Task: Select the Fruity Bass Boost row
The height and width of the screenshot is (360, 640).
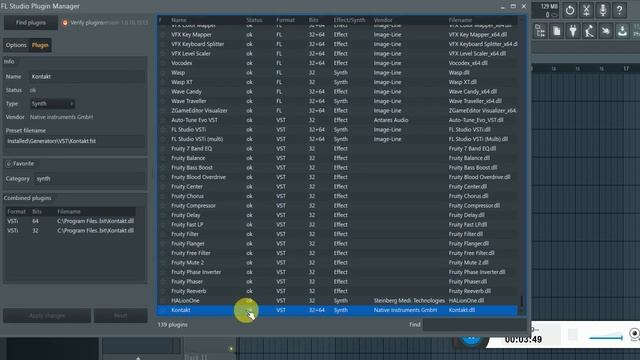Action: pyautogui.click(x=338, y=168)
